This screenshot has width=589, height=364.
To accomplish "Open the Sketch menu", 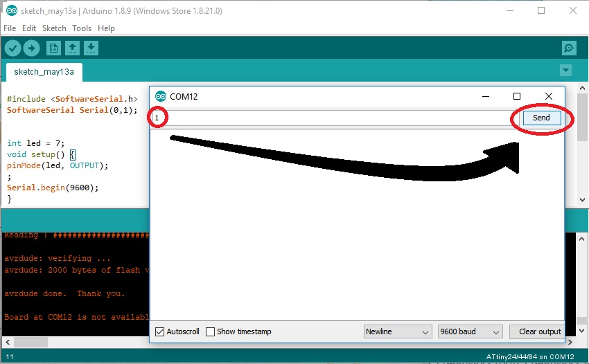I will pyautogui.click(x=54, y=28).
